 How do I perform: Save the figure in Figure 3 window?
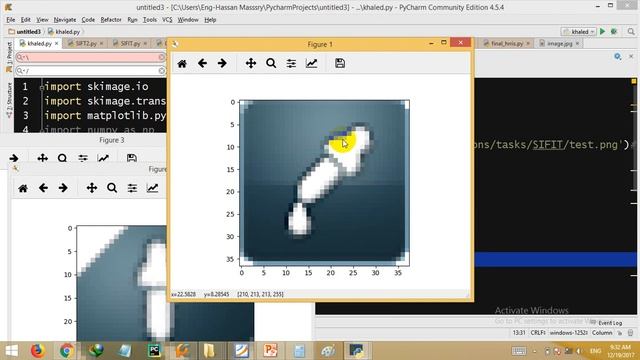(131, 158)
